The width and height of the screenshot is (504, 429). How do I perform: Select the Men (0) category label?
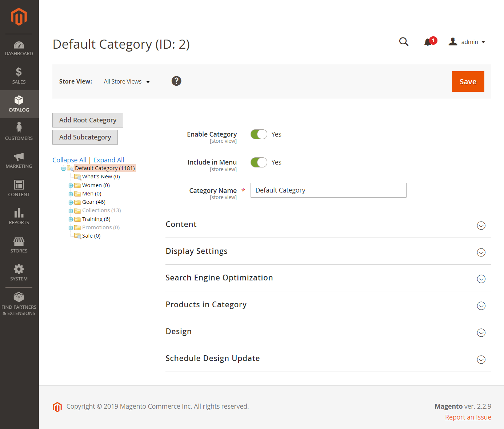92,194
